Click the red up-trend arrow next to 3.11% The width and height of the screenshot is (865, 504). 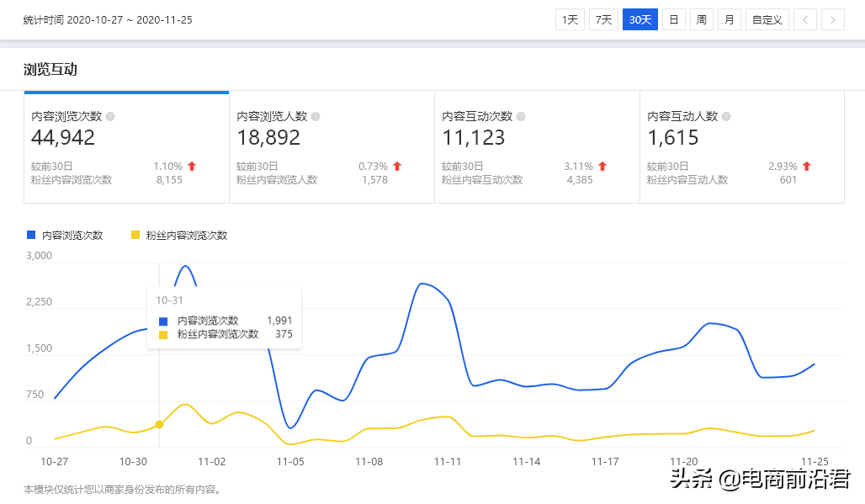602,167
